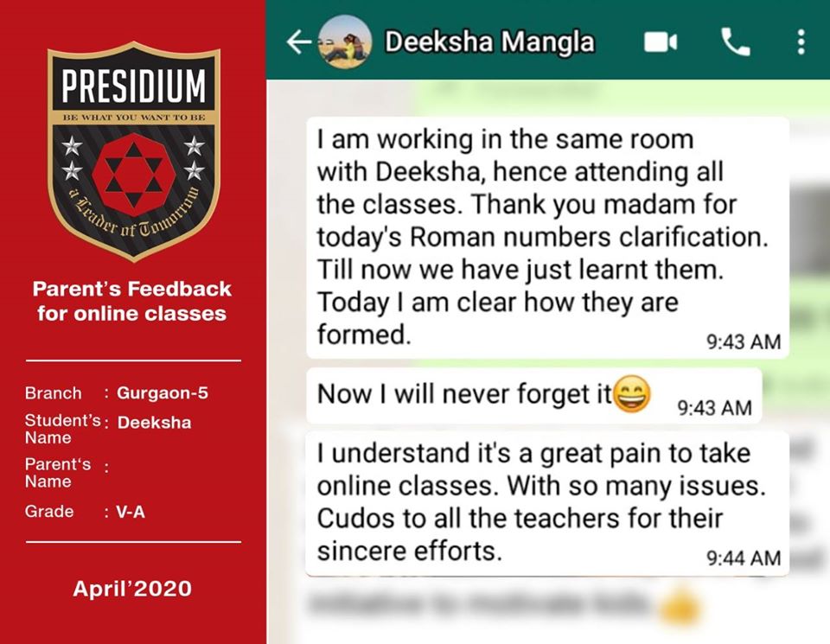Click the Gurgaon-5 branch value
The width and height of the screenshot is (830, 644).
[x=163, y=392]
